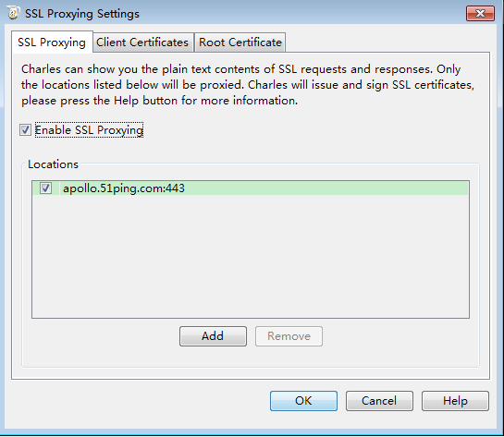Confirm settings with the OK button
Image resolution: width=504 pixels, height=437 pixels.
click(303, 401)
